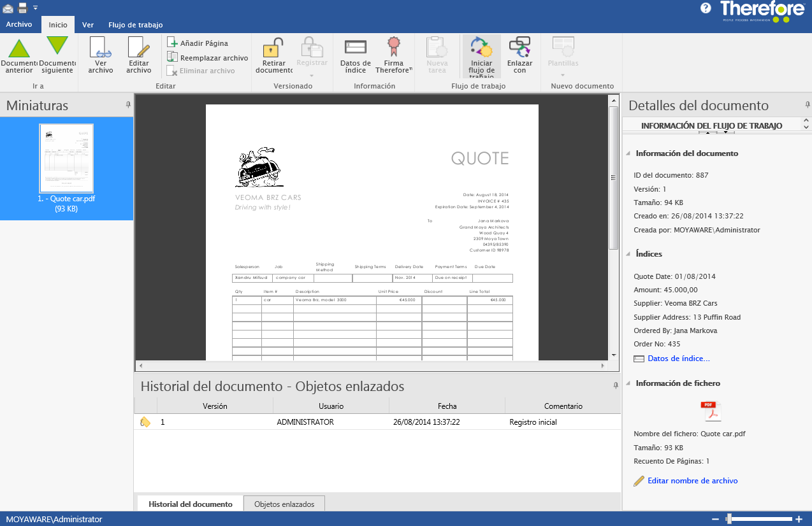This screenshot has width=812, height=526.
Task: Select the Quote car.pdf page thumbnail
Action: point(66,159)
